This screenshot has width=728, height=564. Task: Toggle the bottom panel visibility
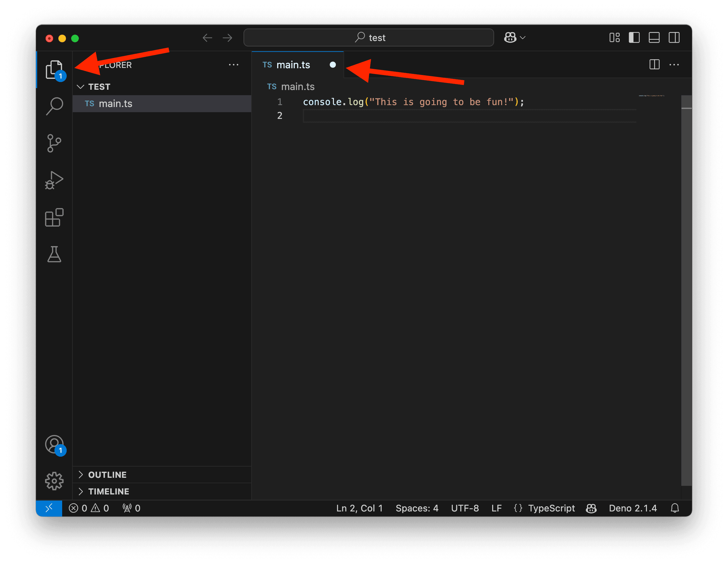(x=654, y=38)
